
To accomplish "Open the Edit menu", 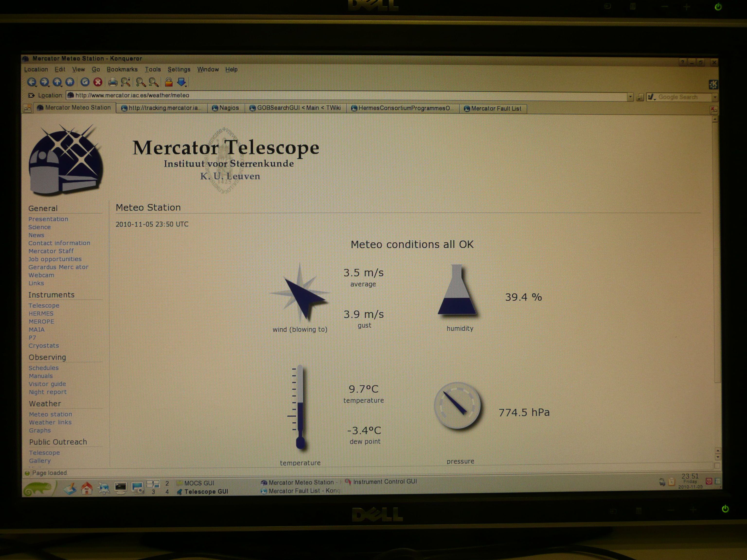I will (60, 69).
